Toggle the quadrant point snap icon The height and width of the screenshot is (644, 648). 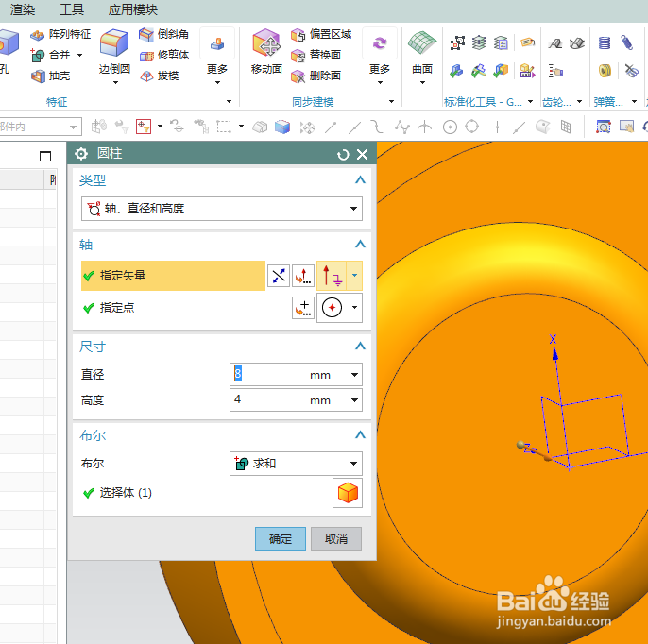[471, 127]
